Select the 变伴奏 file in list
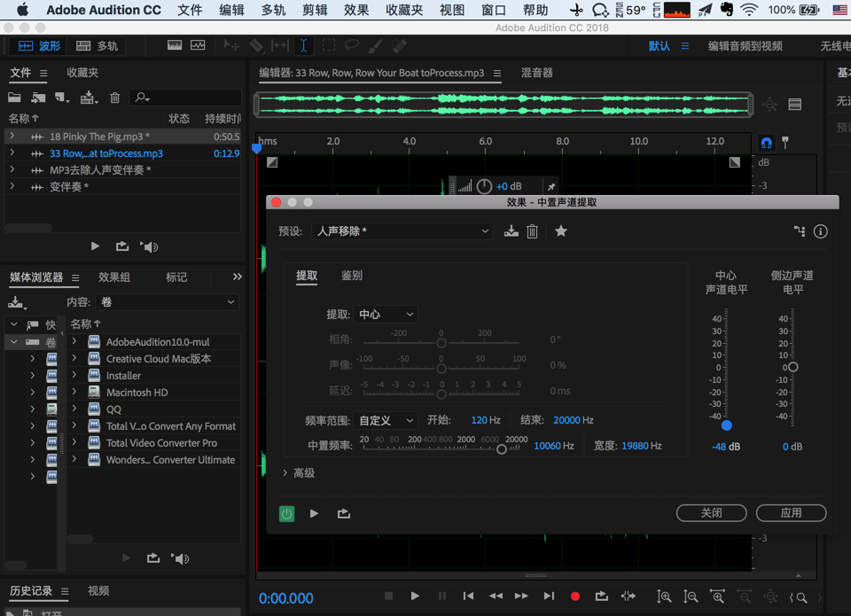Screen dimensions: 851x616 tap(68, 187)
